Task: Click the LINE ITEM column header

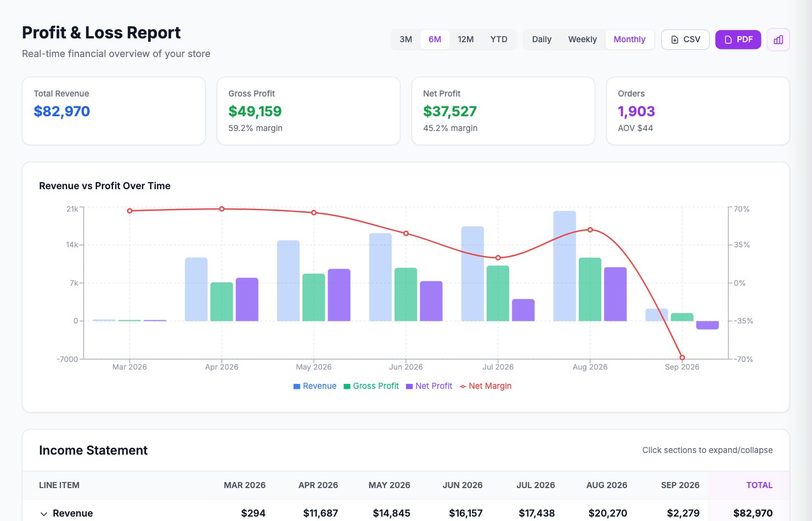Action: [59, 485]
